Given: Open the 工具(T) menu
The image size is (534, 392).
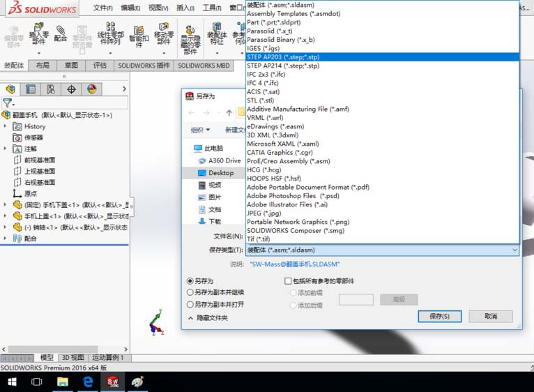Looking at the screenshot, I should (212, 8).
